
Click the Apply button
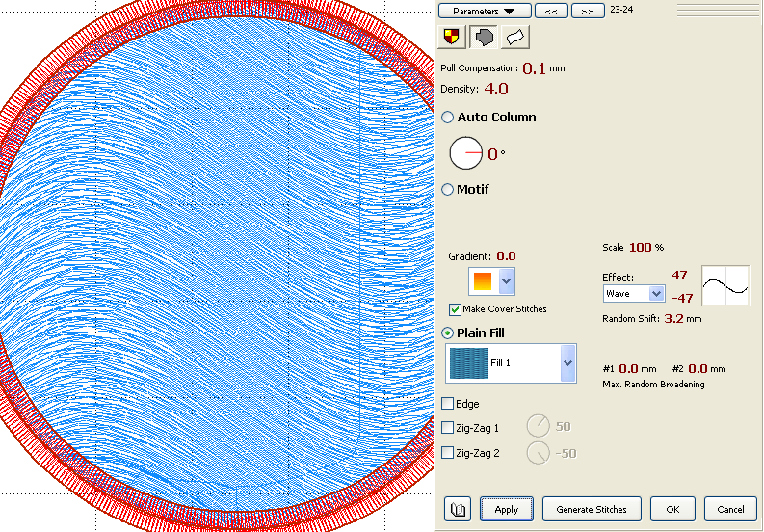pos(506,509)
